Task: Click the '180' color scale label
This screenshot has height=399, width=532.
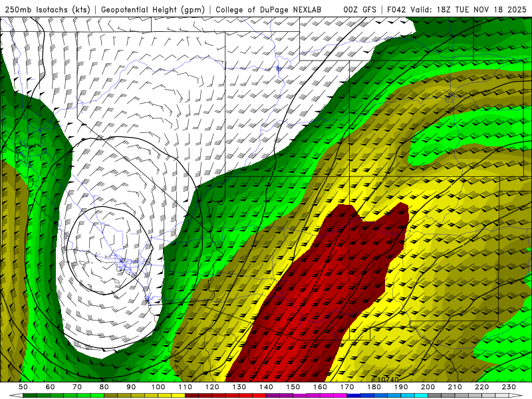Action: [x=374, y=387]
